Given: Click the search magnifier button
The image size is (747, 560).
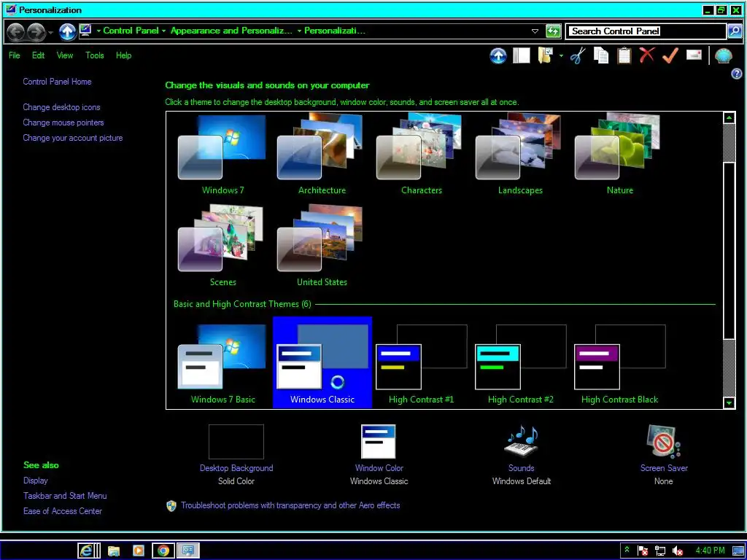Looking at the screenshot, I should (x=735, y=31).
